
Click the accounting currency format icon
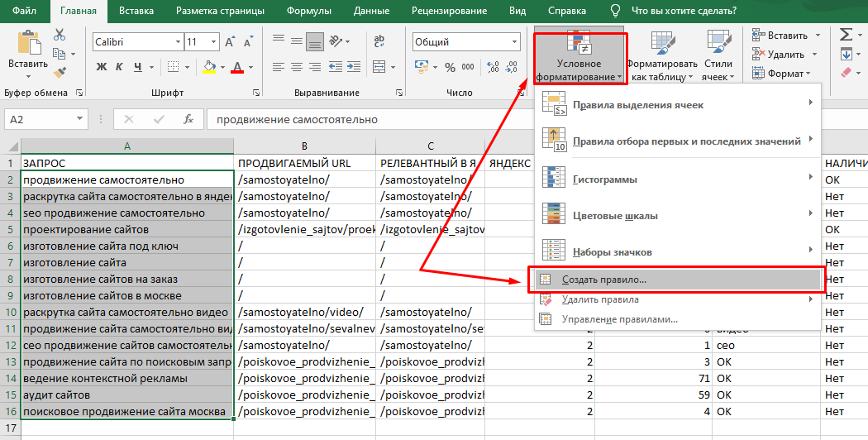click(x=422, y=67)
